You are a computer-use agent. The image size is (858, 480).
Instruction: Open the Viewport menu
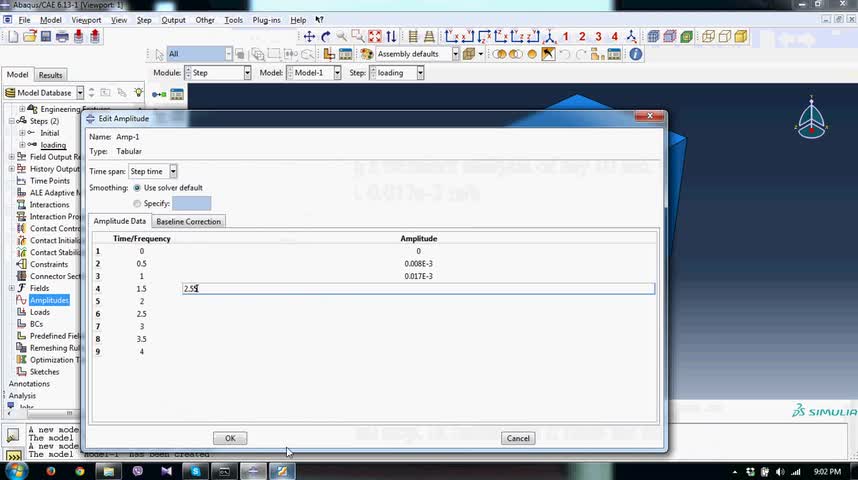tap(86, 20)
